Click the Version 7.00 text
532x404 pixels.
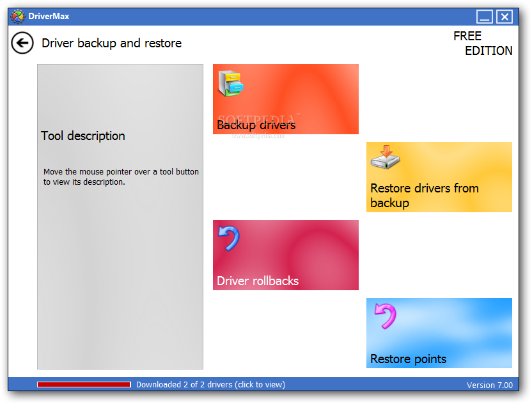pos(490,385)
